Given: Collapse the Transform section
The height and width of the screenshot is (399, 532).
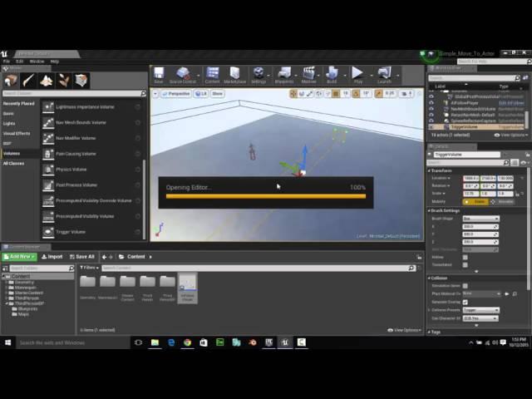Looking at the screenshot, I should pos(429,170).
